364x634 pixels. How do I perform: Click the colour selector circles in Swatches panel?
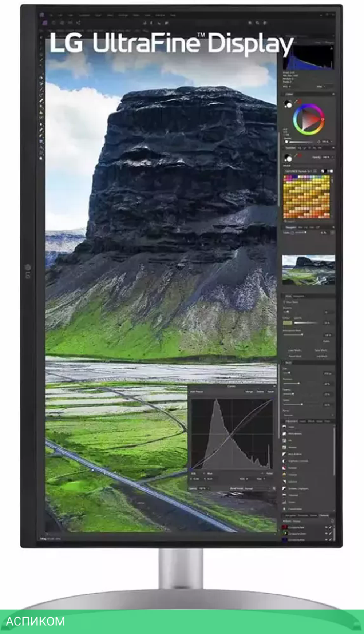tap(288, 158)
